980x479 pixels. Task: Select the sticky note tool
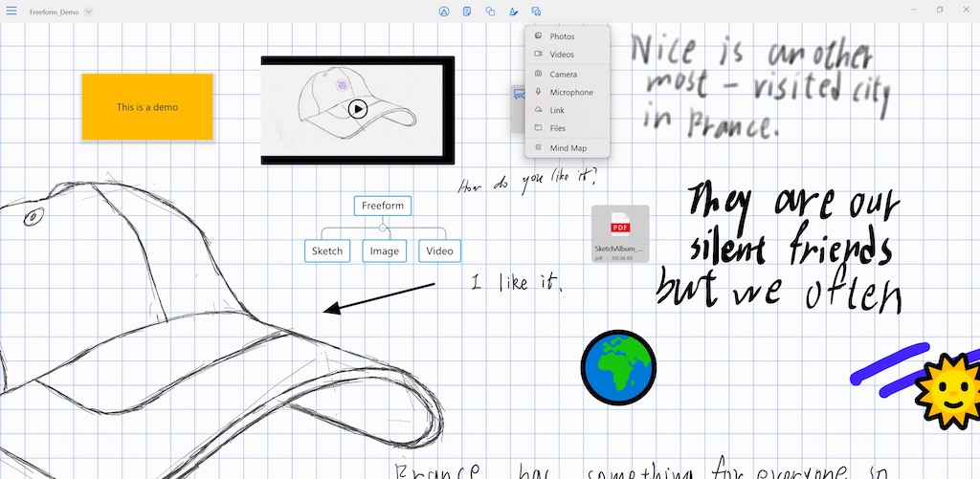tap(467, 11)
